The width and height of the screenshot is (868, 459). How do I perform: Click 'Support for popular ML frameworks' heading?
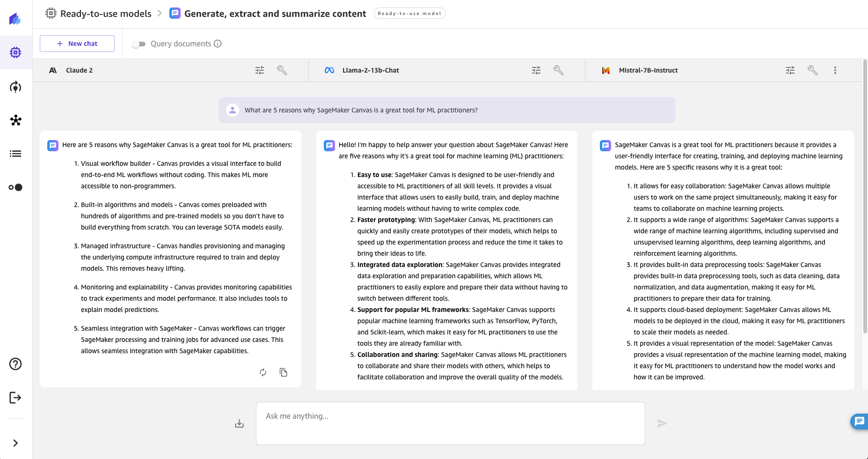click(x=413, y=310)
